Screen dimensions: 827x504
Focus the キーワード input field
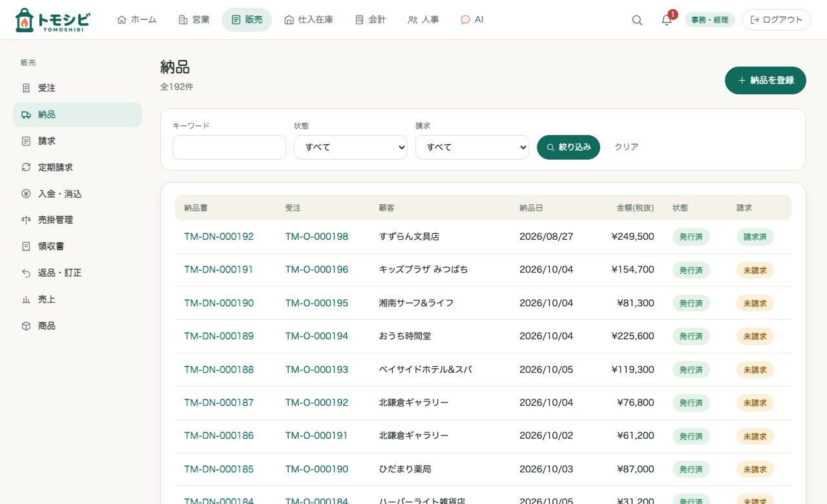(x=229, y=147)
